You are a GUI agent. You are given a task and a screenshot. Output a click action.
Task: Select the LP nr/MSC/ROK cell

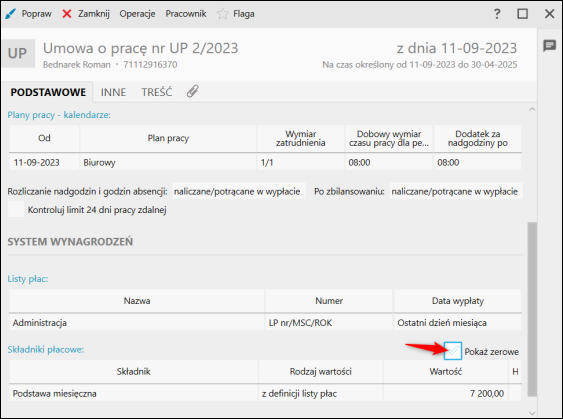[329, 322]
